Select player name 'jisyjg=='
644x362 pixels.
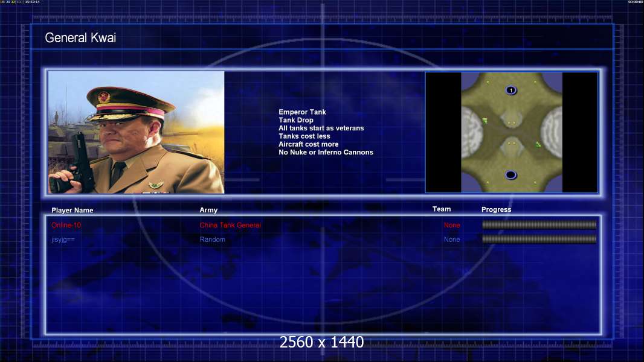(63, 240)
